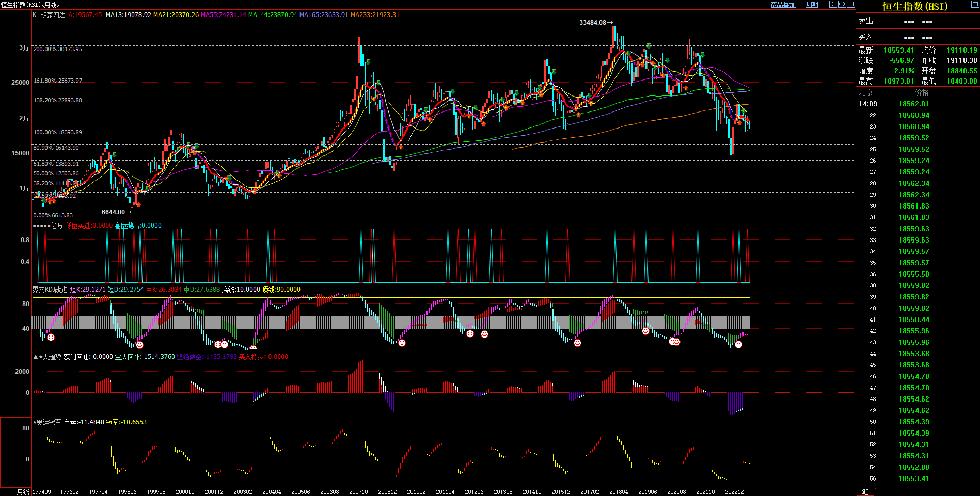The width and height of the screenshot is (980, 496).
Task: Toggle the side panel layout icon
Action: tap(850, 4)
